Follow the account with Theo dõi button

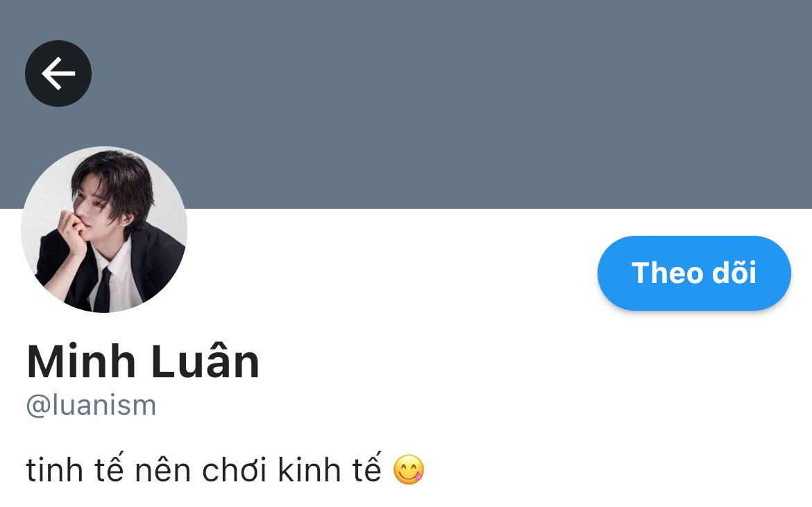click(x=694, y=273)
